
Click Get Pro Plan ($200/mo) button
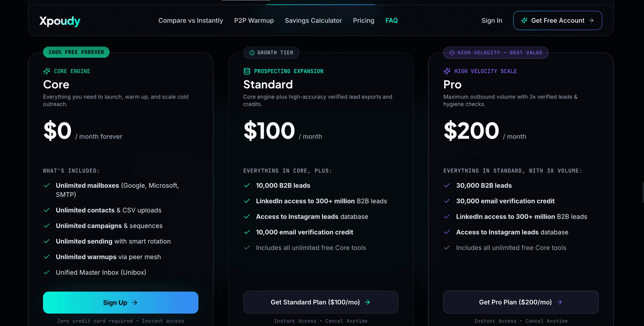[521, 302]
